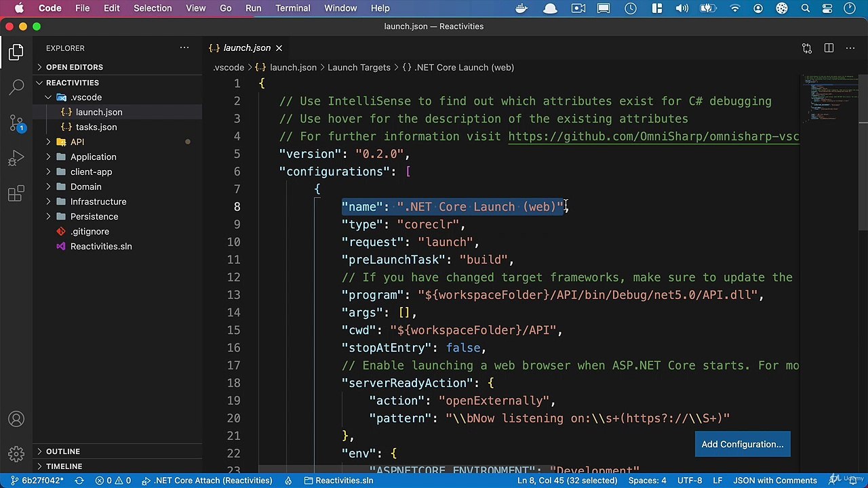Viewport: 868px width, 488px height.
Task: Click the flame icon in status bar
Action: (x=288, y=481)
